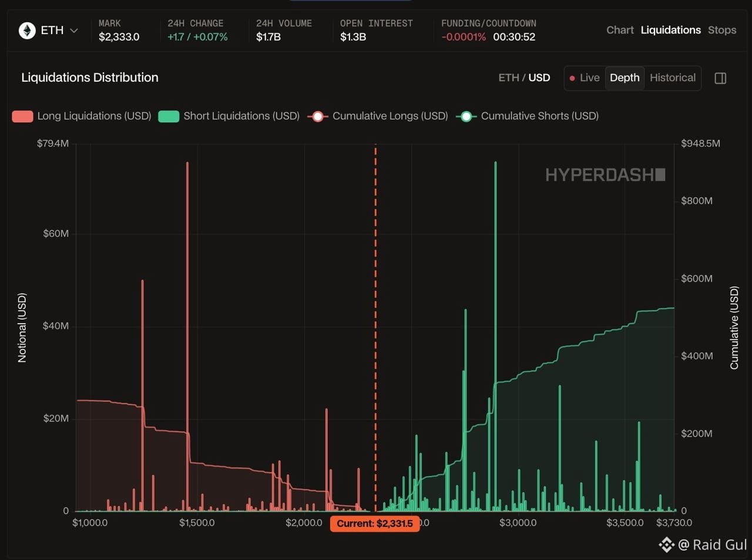Click the Cumulative Longs line marker icon
The height and width of the screenshot is (560, 752).
coord(318,116)
